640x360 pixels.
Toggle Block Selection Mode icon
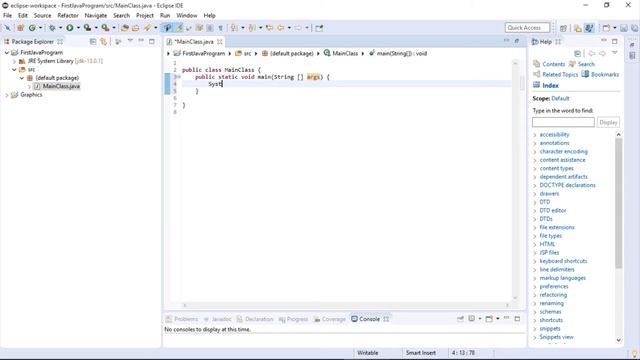tap(210, 28)
